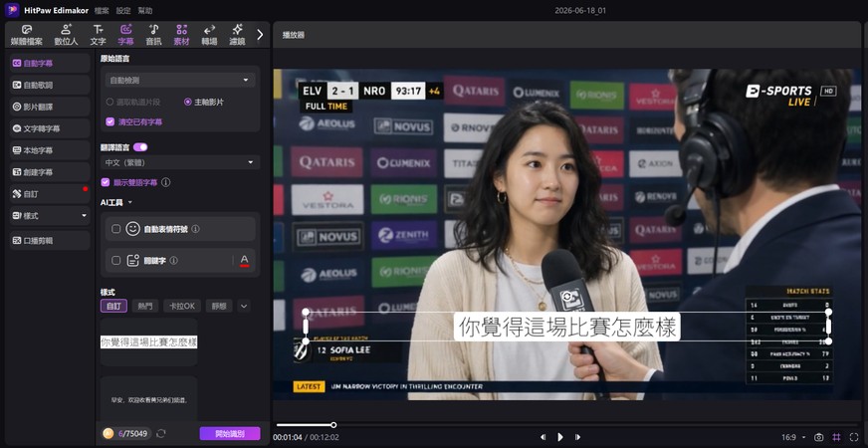Viewport: 868px width, 448px height.
Task: Click the info icon beside 顯示雙語字幕
Action: click(165, 182)
